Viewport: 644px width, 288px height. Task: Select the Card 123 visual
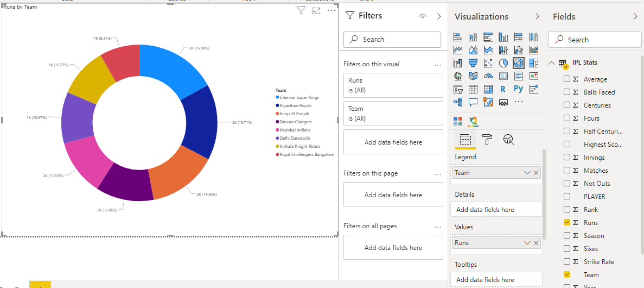503,76
